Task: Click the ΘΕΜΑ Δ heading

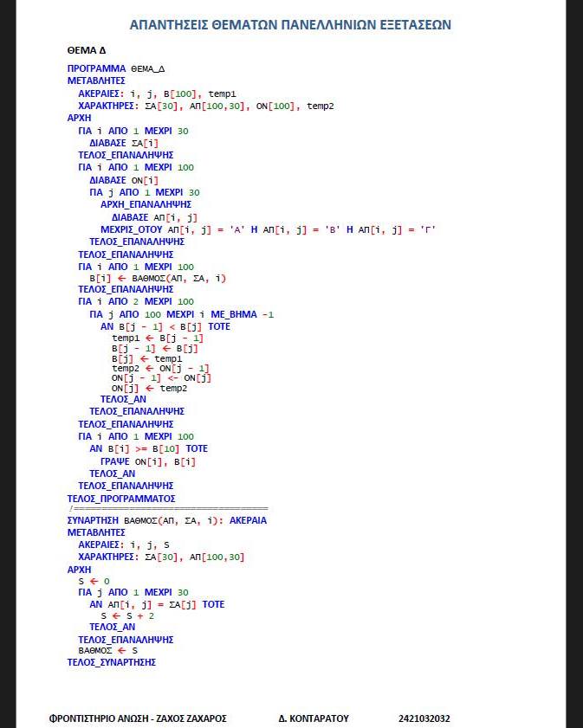Action: 87,51
